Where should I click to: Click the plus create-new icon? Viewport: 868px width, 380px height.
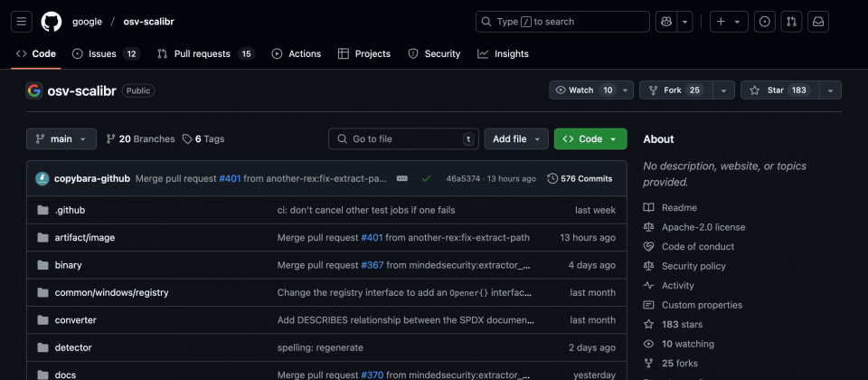[721, 22]
